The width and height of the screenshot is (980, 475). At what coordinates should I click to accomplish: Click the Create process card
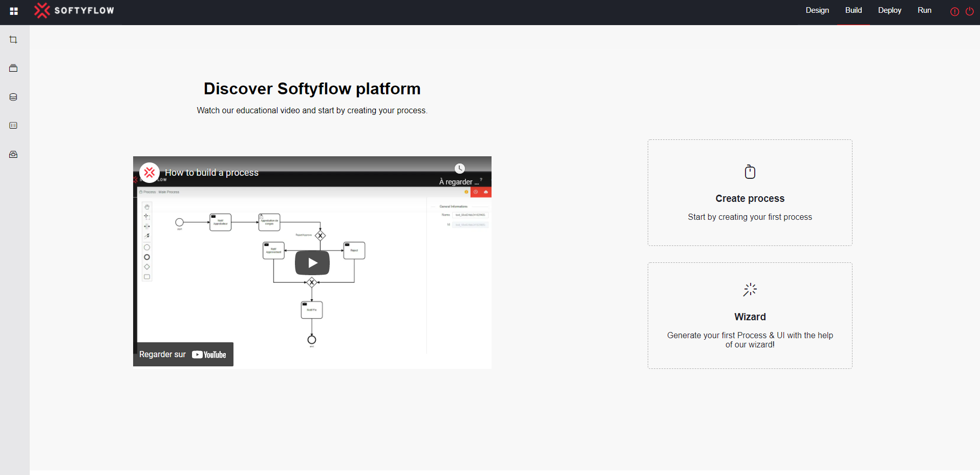click(x=750, y=193)
